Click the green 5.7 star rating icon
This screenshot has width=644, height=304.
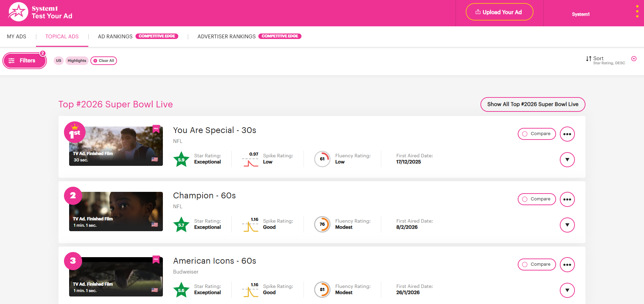[x=181, y=225]
